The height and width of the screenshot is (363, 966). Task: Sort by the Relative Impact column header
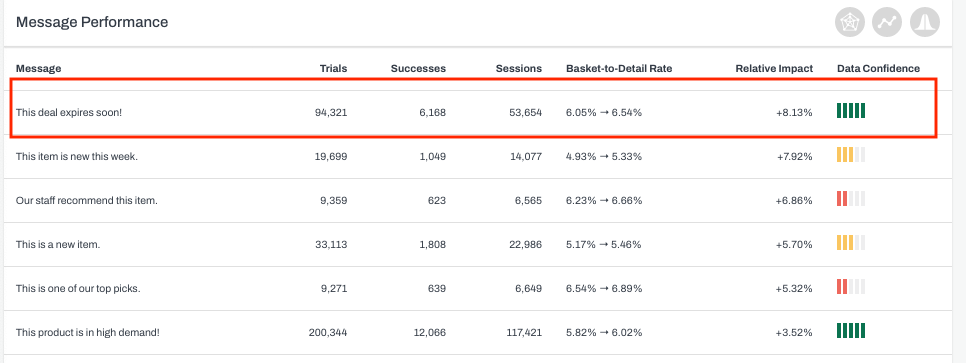click(774, 68)
